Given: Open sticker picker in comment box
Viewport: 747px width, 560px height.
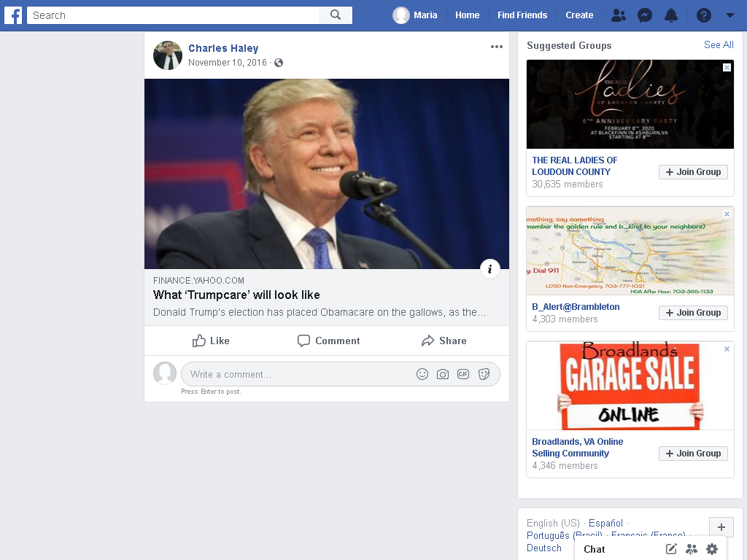Looking at the screenshot, I should 484,374.
